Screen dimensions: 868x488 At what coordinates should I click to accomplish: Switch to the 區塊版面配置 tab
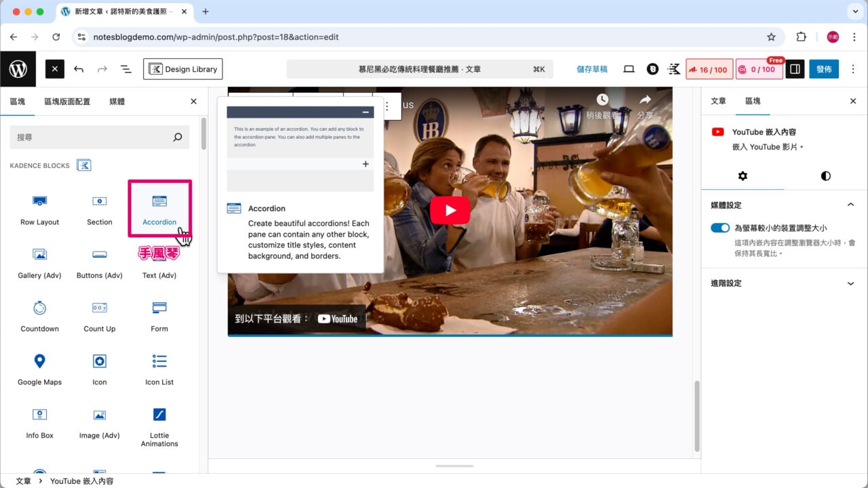[x=67, y=102]
